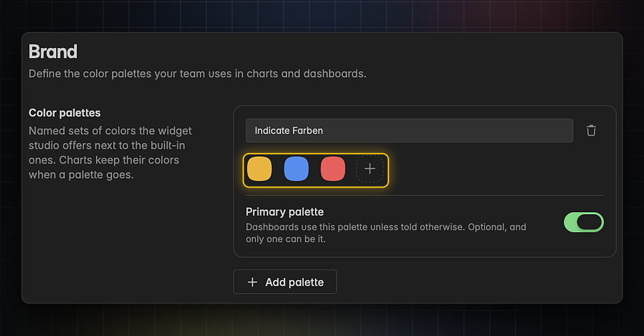Delete the Indicate Farben palette with trash icon
The height and width of the screenshot is (336, 644).
(591, 130)
